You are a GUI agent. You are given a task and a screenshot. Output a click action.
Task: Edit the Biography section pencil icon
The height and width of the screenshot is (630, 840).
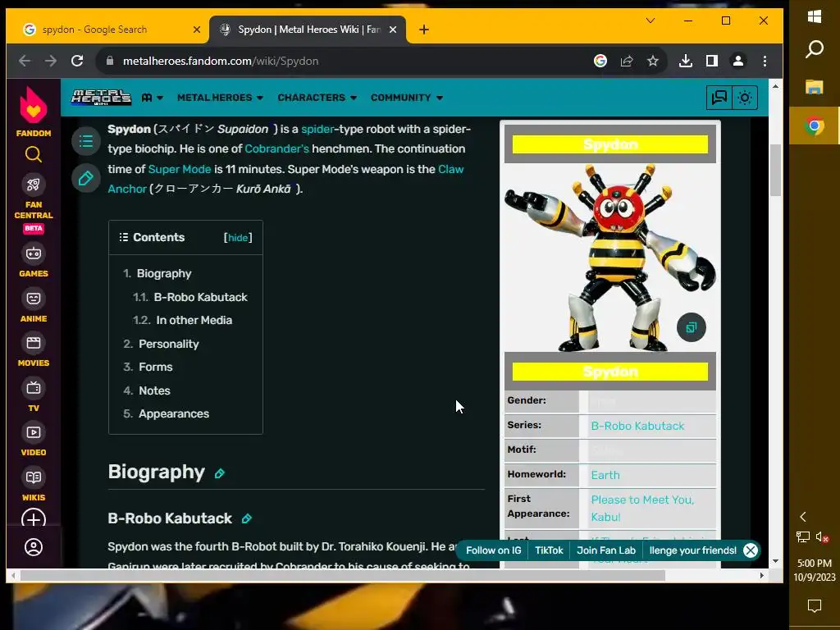220,473
